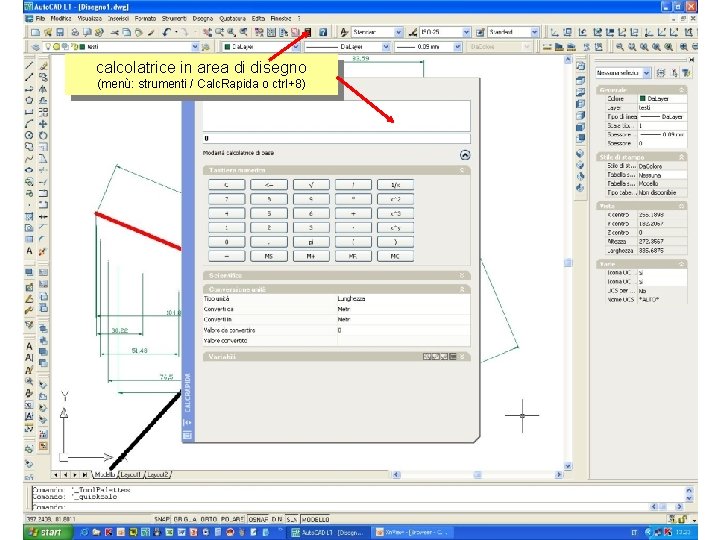Click the Undo arrow icon

point(167,32)
